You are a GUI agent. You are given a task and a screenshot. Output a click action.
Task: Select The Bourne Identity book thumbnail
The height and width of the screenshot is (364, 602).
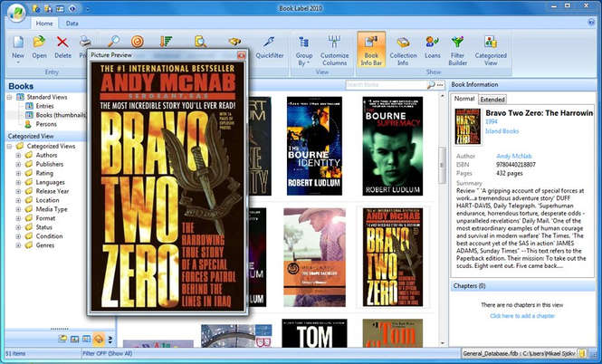[314, 146]
